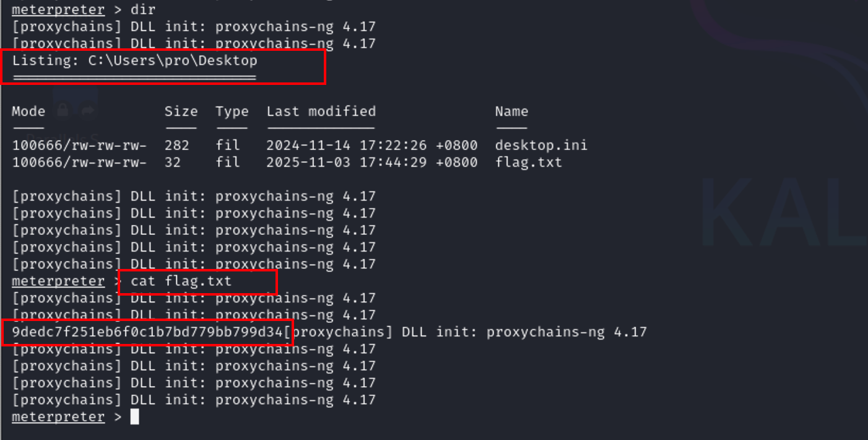
Task: Click the "cat flag.txt" command text
Action: [x=181, y=281]
